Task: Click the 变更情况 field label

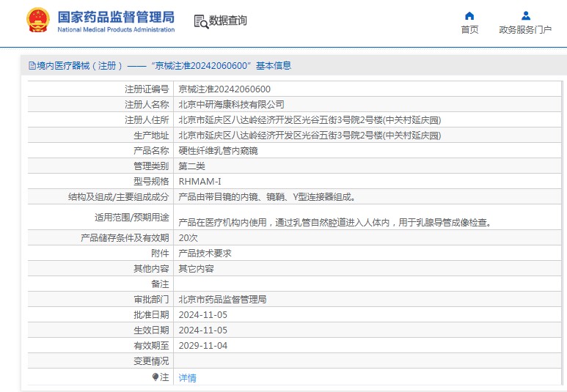Action: [151, 361]
